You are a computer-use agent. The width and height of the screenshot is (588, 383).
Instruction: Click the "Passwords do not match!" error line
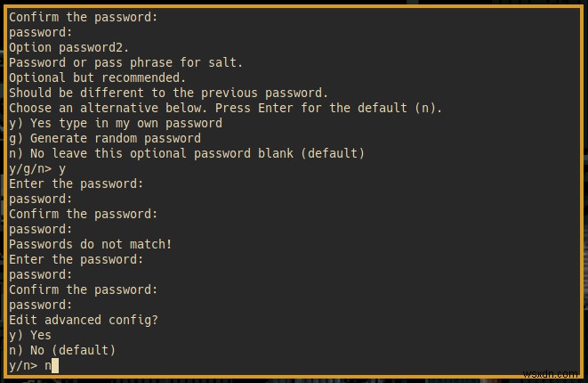91,244
